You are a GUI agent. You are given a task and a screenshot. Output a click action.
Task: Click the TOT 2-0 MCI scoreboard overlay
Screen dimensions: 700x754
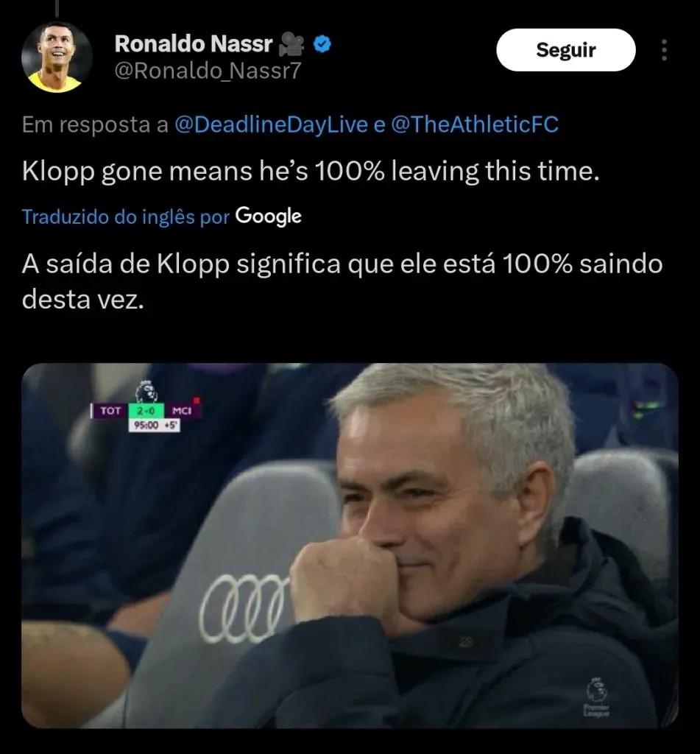tap(145, 417)
